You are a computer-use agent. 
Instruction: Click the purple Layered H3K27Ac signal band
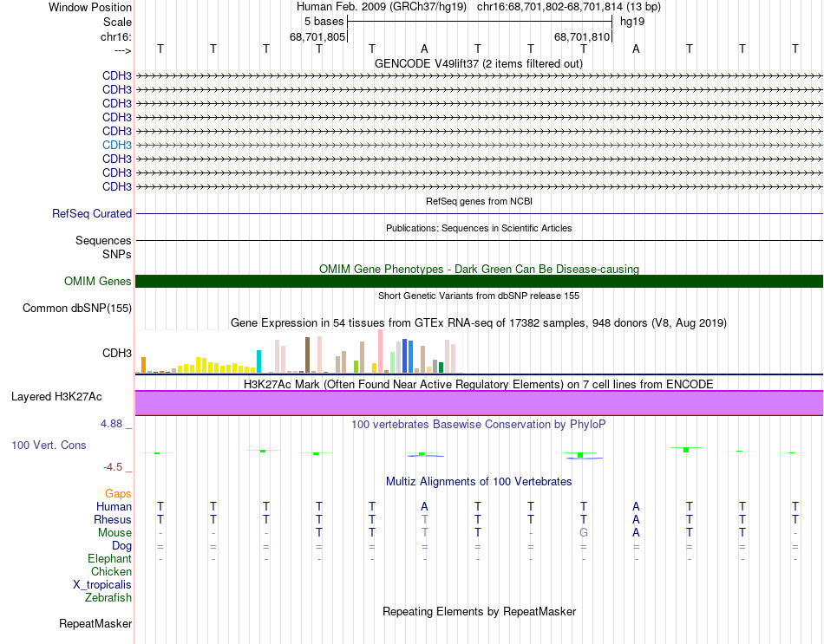(x=479, y=403)
